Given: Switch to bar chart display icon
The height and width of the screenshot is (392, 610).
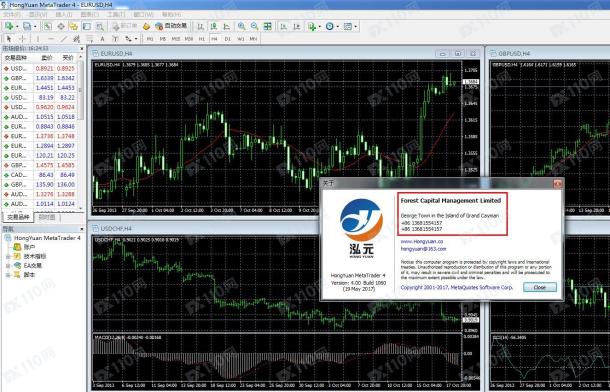Looking at the screenshot, I should (200, 26).
